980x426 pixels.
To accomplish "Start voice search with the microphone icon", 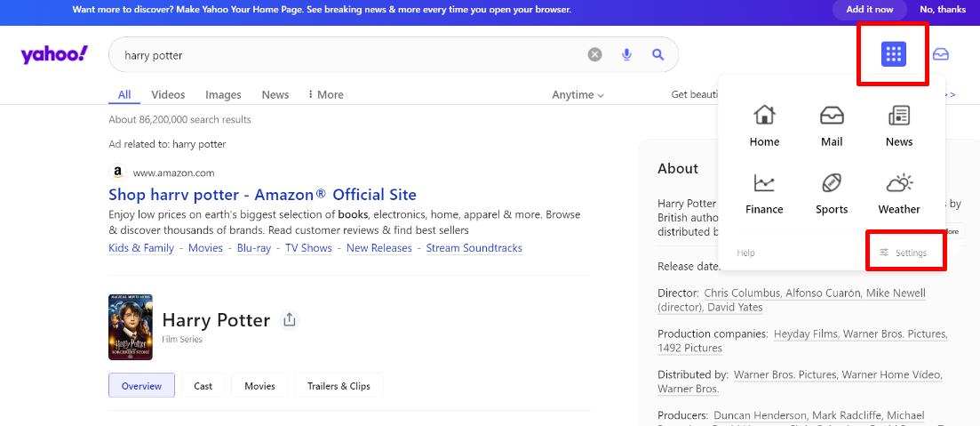I will [627, 55].
